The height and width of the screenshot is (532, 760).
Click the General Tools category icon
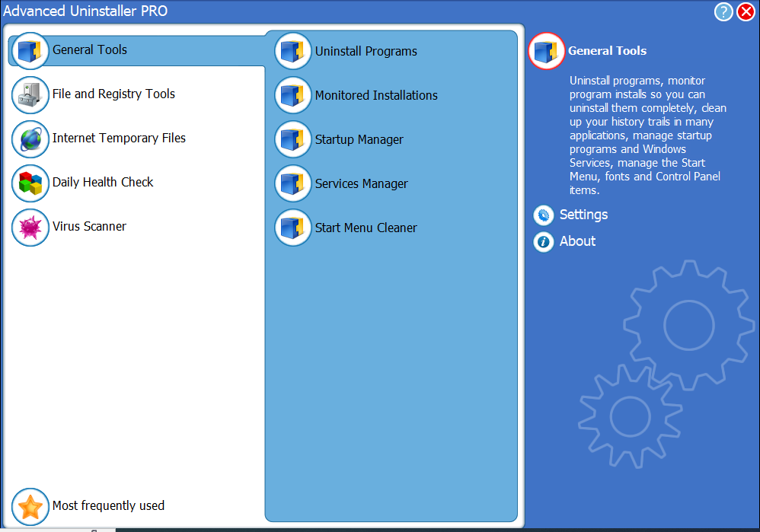pos(30,50)
